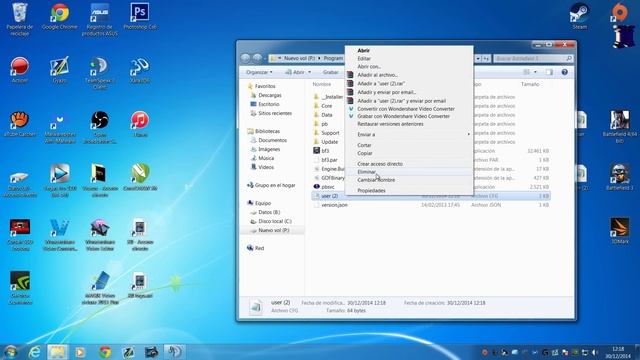
Task: Select the TeamSpeak 3 Client desktop shortcut
Action: [x=100, y=73]
